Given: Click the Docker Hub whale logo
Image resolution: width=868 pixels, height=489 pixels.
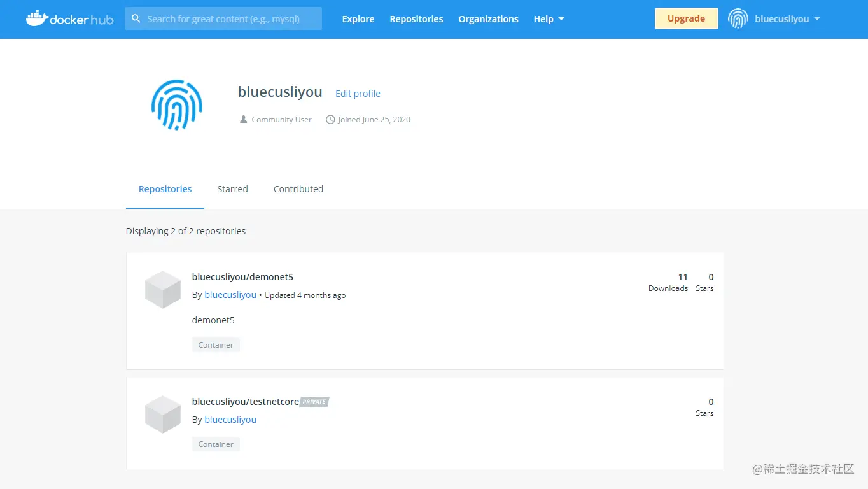Looking at the screenshot, I should [x=69, y=18].
